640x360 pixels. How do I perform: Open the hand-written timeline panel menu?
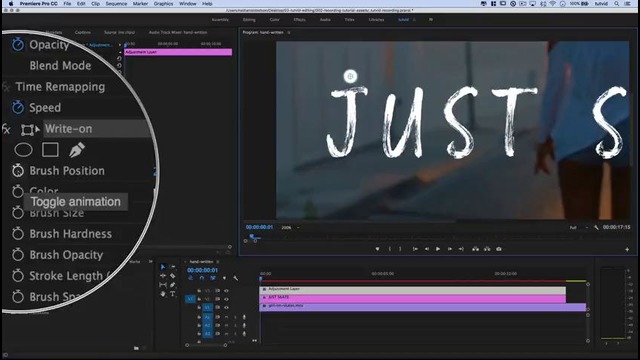(x=218, y=262)
